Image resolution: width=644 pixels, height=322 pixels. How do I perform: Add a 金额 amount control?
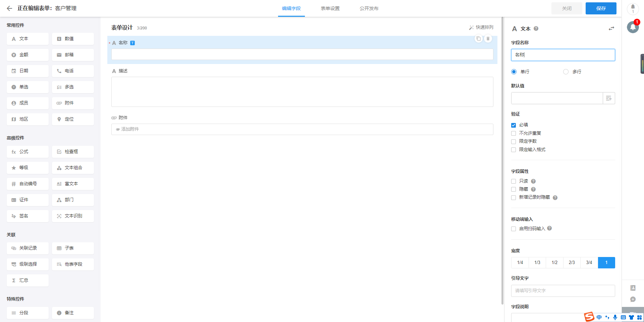28,55
